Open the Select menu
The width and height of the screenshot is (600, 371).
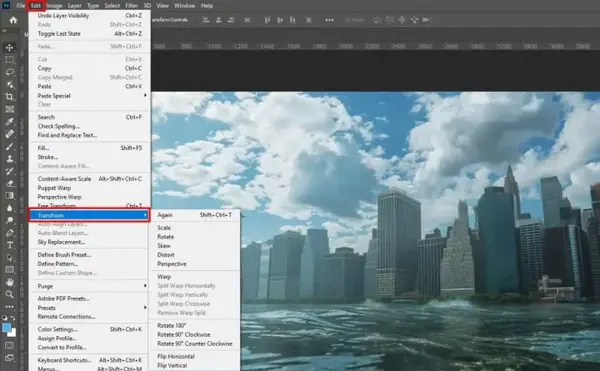tap(112, 6)
